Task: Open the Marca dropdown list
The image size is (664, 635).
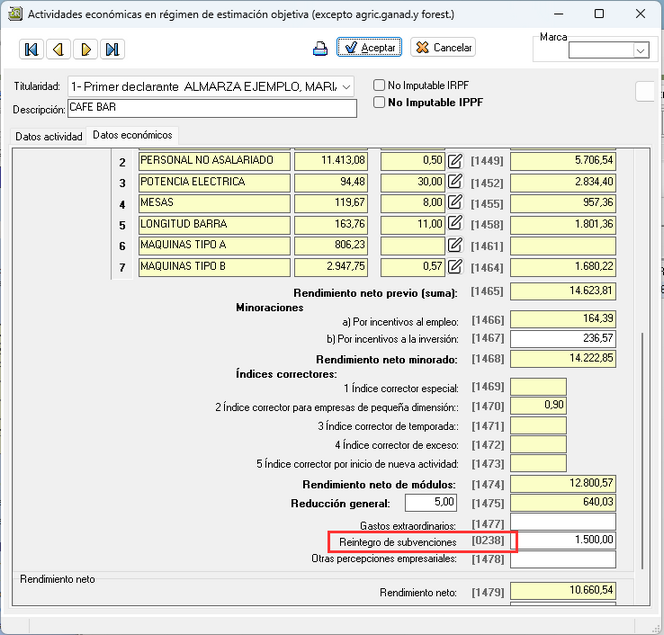Action: click(x=640, y=50)
